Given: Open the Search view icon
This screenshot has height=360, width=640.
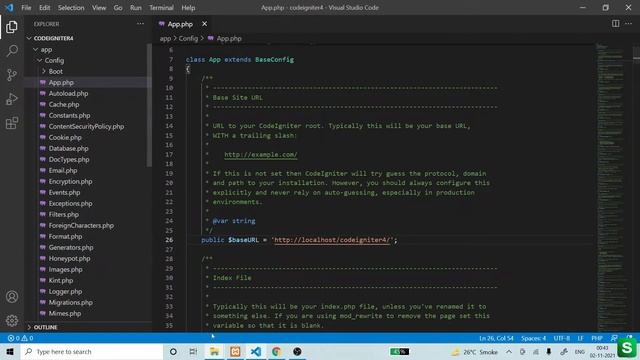Looking at the screenshot, I should (x=12, y=51).
